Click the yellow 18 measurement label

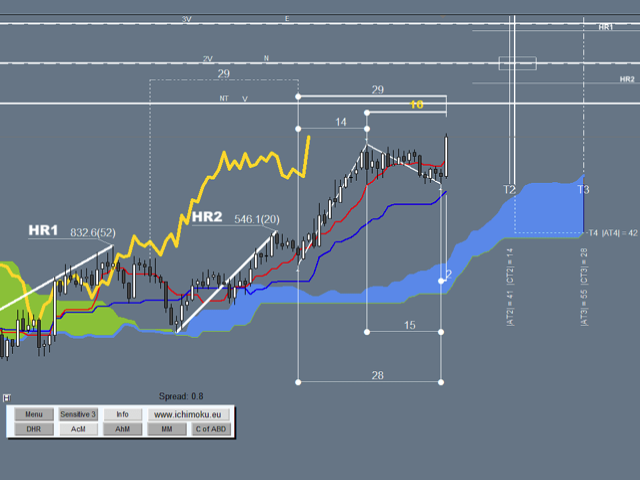[416, 105]
